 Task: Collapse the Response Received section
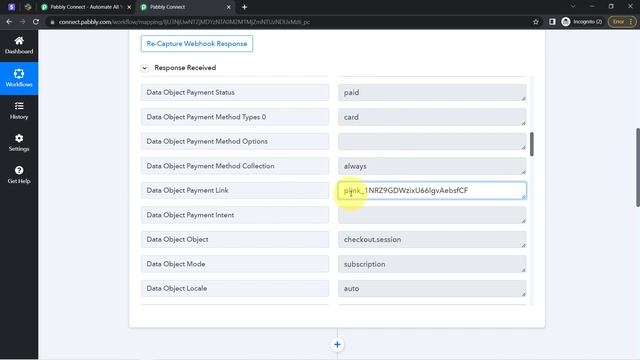click(x=144, y=68)
